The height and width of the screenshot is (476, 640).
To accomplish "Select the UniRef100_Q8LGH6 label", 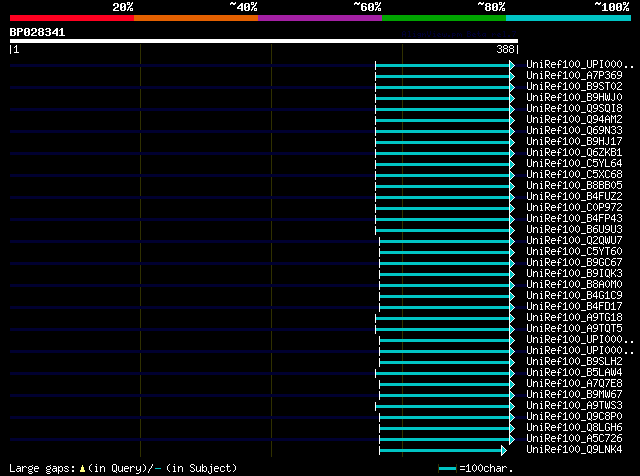I will [574, 428].
